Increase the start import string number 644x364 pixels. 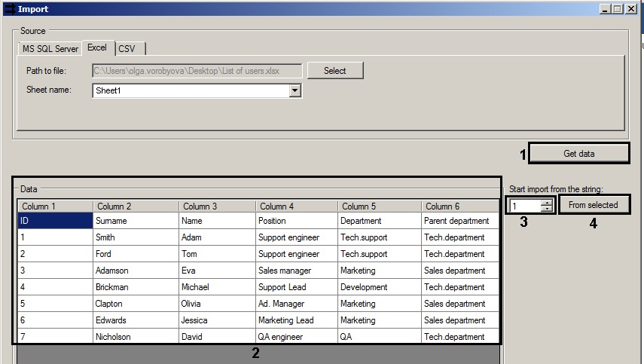[546, 202]
